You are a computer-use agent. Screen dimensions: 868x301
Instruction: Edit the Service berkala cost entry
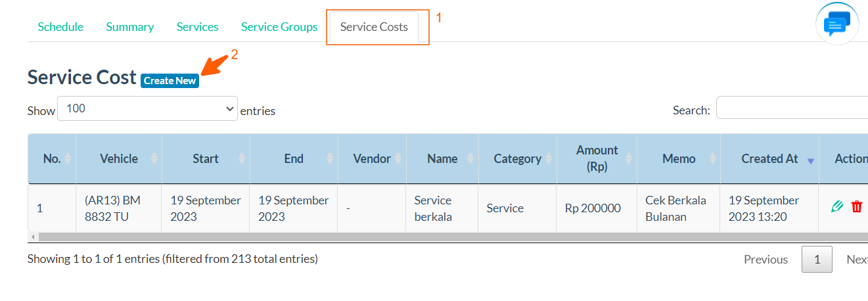[x=837, y=208]
